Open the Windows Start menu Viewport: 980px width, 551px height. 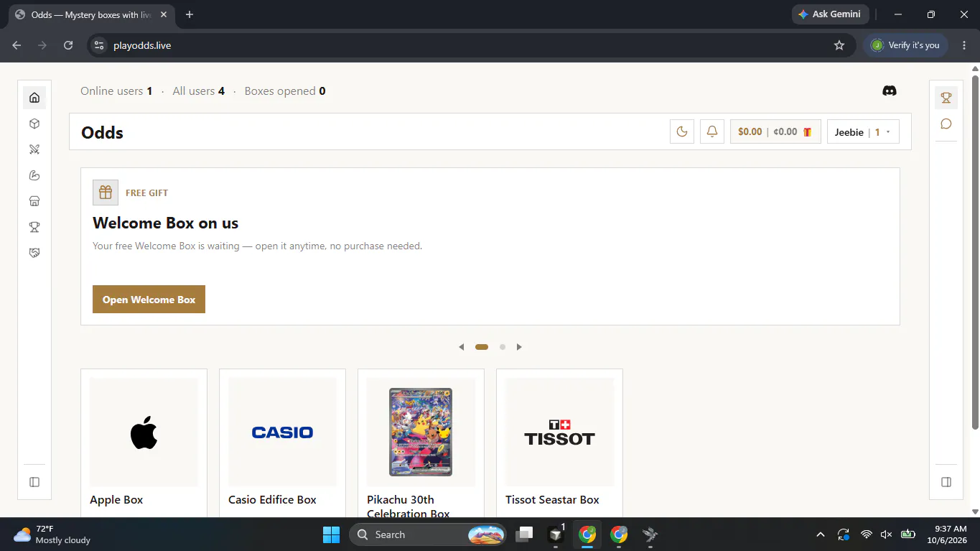point(331,534)
